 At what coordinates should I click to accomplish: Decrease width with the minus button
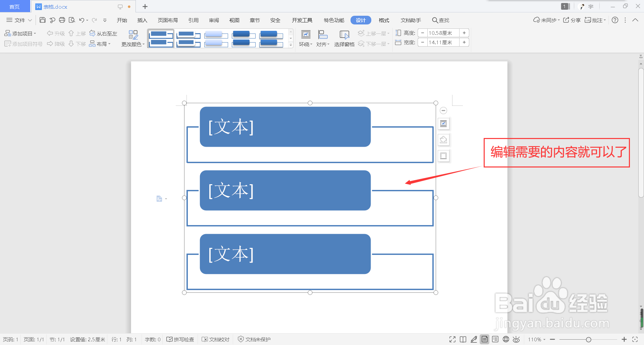(423, 42)
